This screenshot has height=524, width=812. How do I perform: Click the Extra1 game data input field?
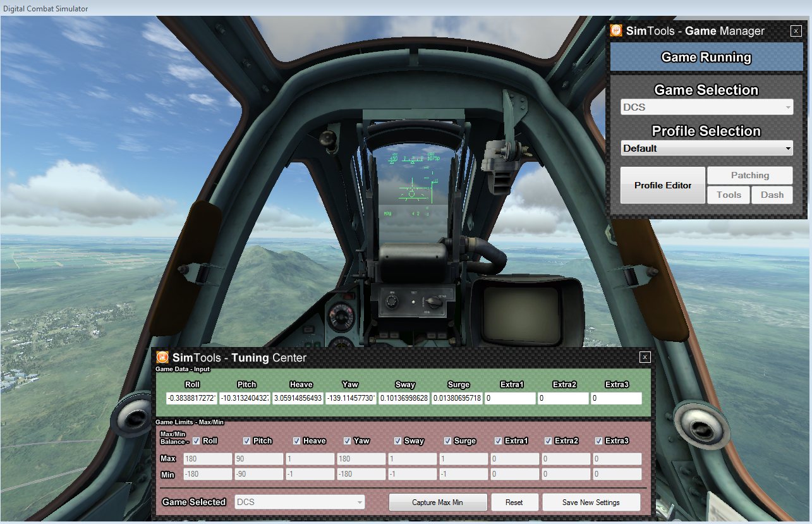click(x=511, y=398)
